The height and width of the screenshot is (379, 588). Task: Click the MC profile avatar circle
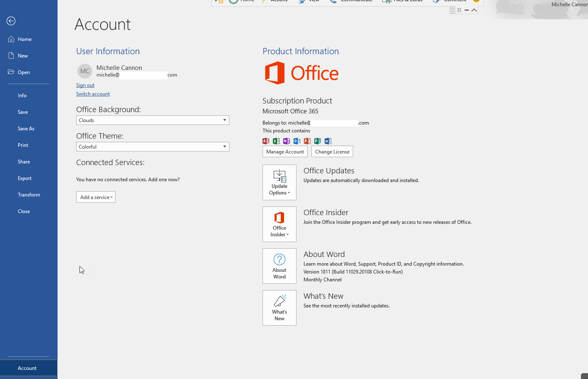85,71
